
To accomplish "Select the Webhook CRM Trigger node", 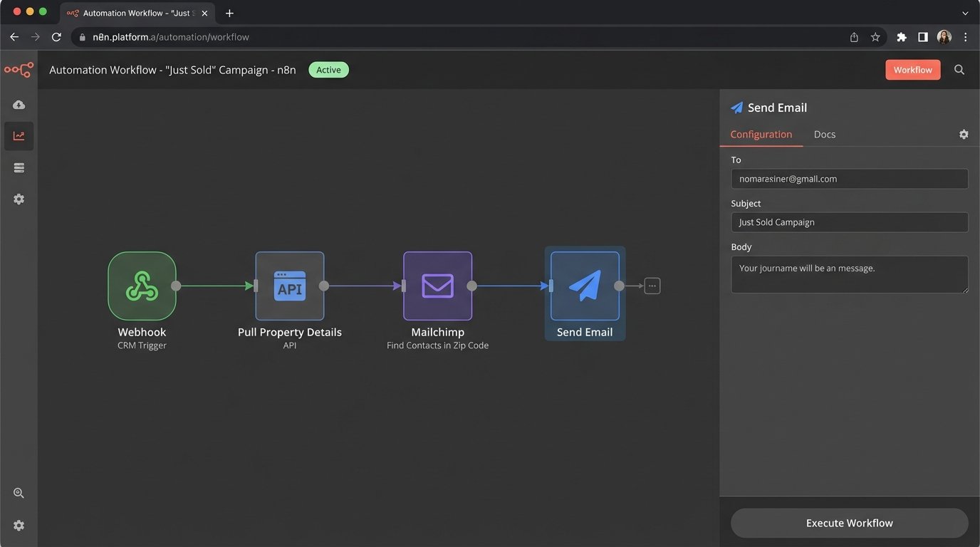I will click(x=142, y=286).
